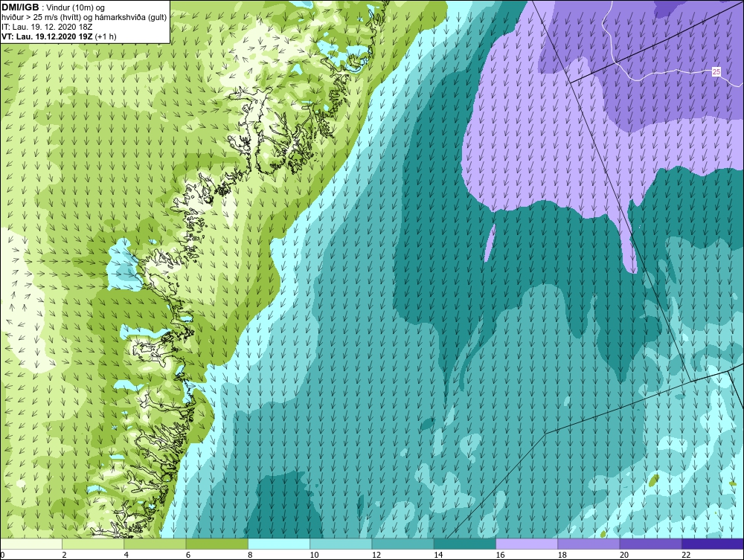The height and width of the screenshot is (560, 744).
Task: Click the 'DMI/IGB' title text
Action: pyautogui.click(x=20, y=7)
